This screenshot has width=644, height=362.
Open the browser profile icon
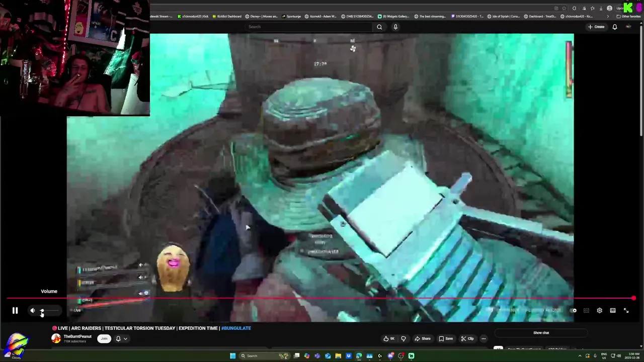pyautogui.click(x=610, y=8)
